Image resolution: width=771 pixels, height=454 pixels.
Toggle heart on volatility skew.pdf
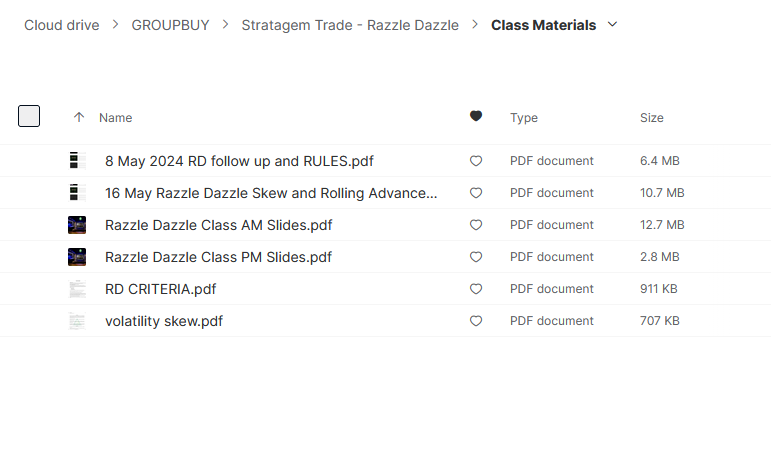pos(476,321)
